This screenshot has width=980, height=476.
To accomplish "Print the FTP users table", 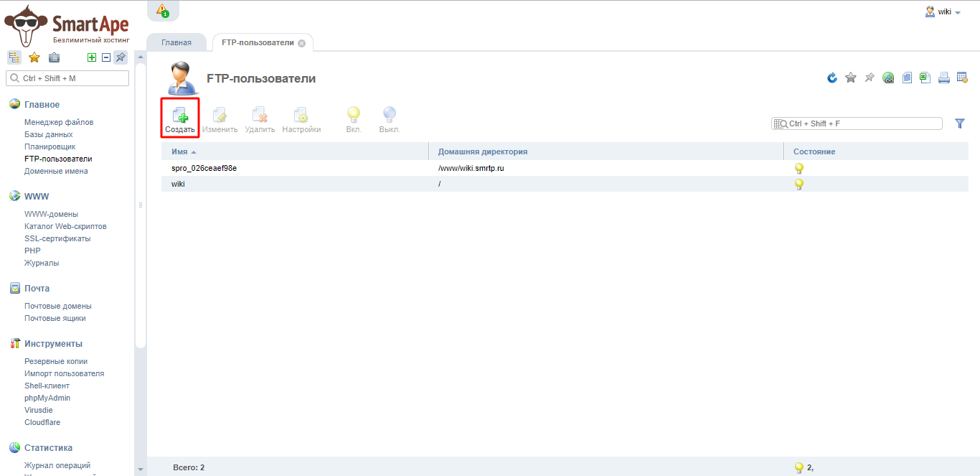I will (944, 78).
